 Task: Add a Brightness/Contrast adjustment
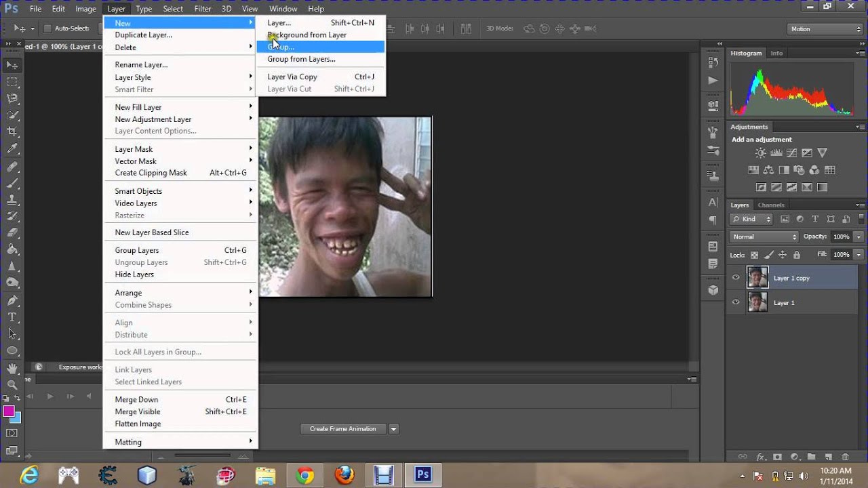tap(760, 152)
